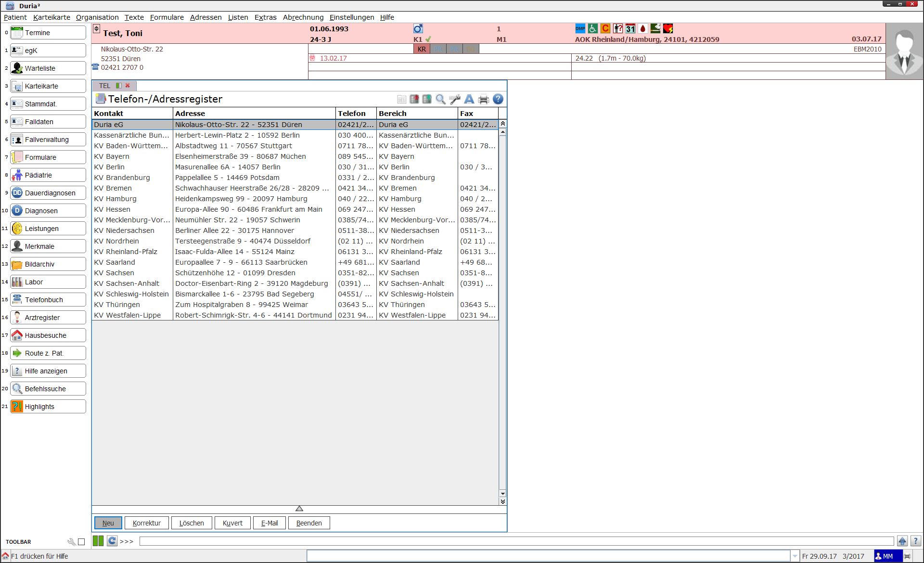This screenshot has height=563, width=924.
Task: Open Hausbesuche from the sidebar
Action: tap(48, 335)
